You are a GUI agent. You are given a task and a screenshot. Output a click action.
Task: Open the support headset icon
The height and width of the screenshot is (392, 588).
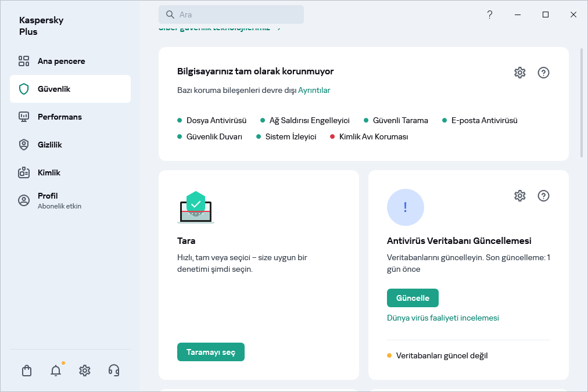(114, 371)
